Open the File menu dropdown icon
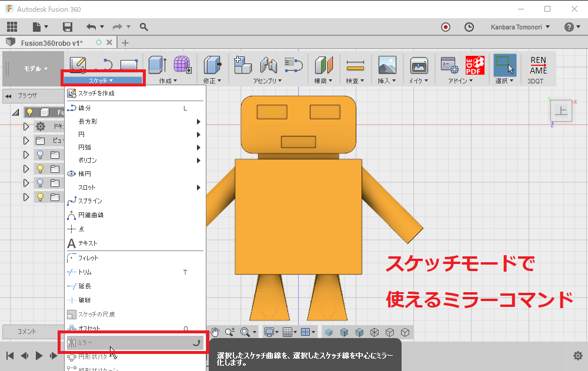Image resolution: width=588 pixels, height=371 pixels. (40, 26)
